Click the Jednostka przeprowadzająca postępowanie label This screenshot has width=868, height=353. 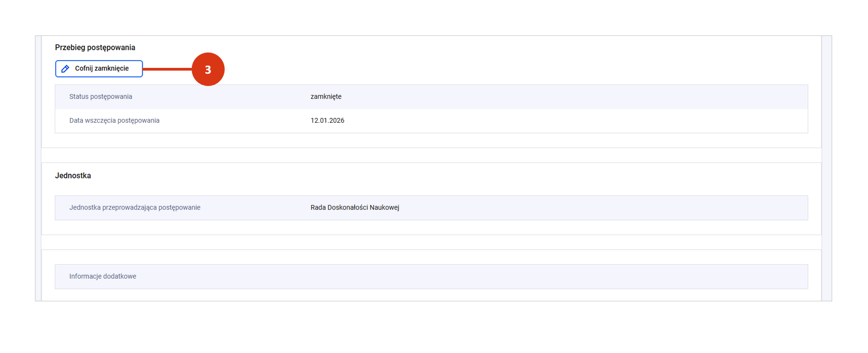(x=135, y=208)
